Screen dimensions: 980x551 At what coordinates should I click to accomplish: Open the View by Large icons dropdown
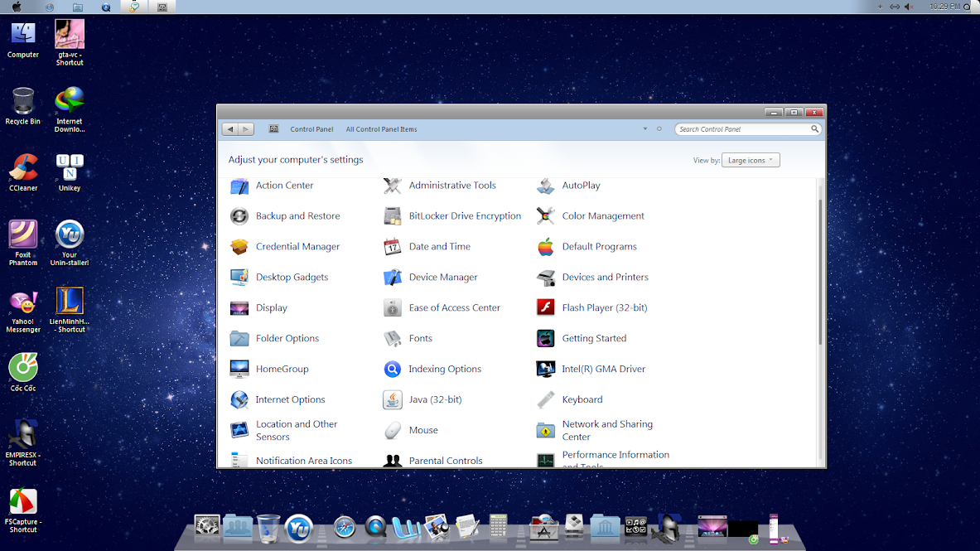tap(751, 161)
